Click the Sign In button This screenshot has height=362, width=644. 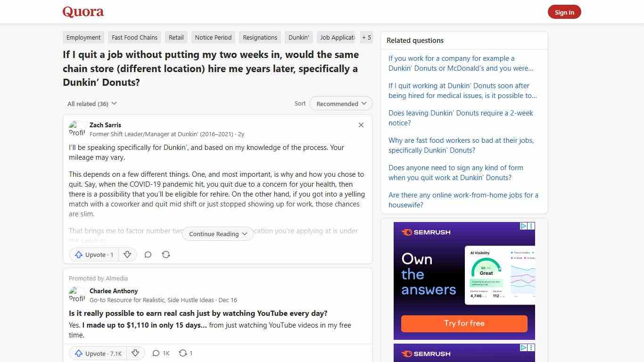pyautogui.click(x=564, y=12)
